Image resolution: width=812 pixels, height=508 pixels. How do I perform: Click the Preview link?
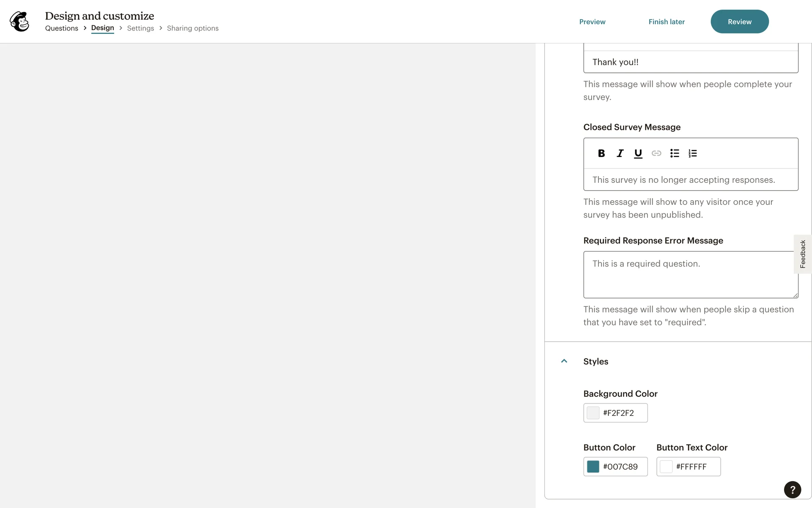click(592, 22)
